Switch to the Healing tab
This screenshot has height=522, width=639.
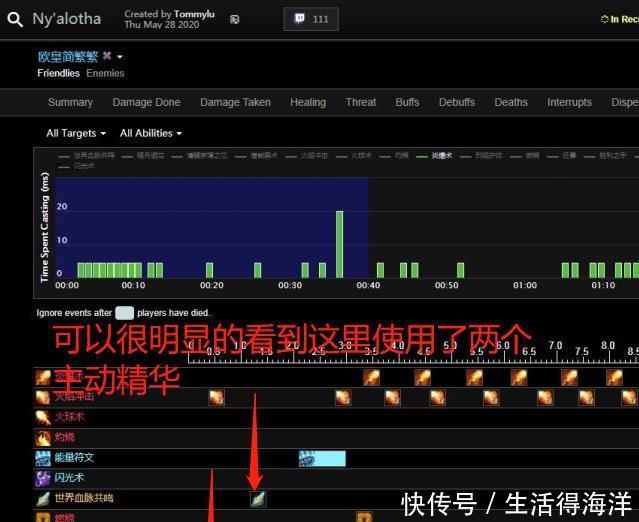click(308, 102)
